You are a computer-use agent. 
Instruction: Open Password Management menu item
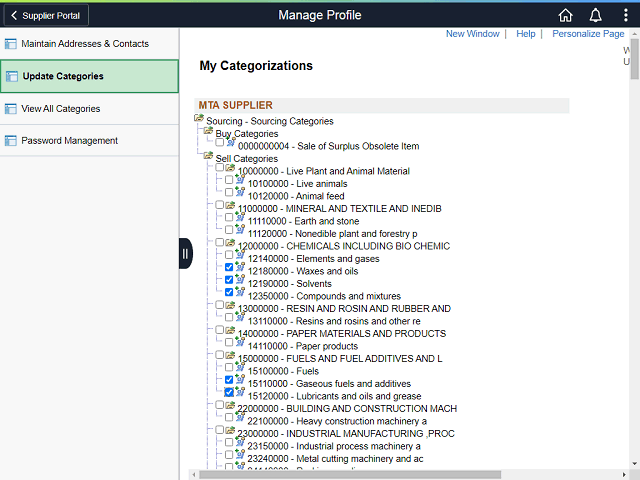(89, 141)
